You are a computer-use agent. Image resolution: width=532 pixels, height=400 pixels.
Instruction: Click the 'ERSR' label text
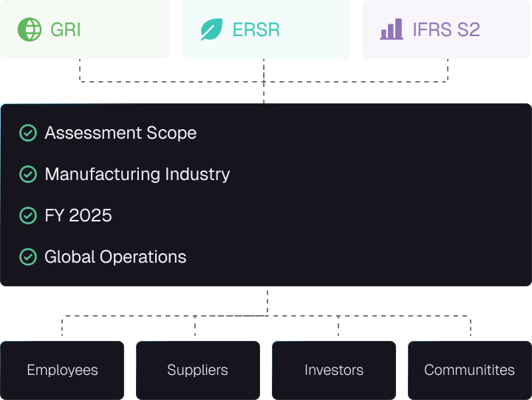click(x=256, y=30)
